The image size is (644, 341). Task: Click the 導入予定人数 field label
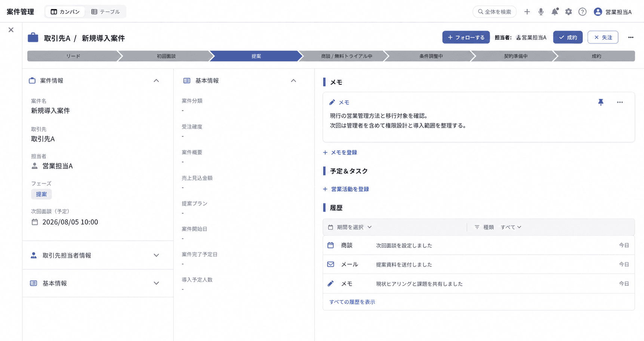(197, 280)
